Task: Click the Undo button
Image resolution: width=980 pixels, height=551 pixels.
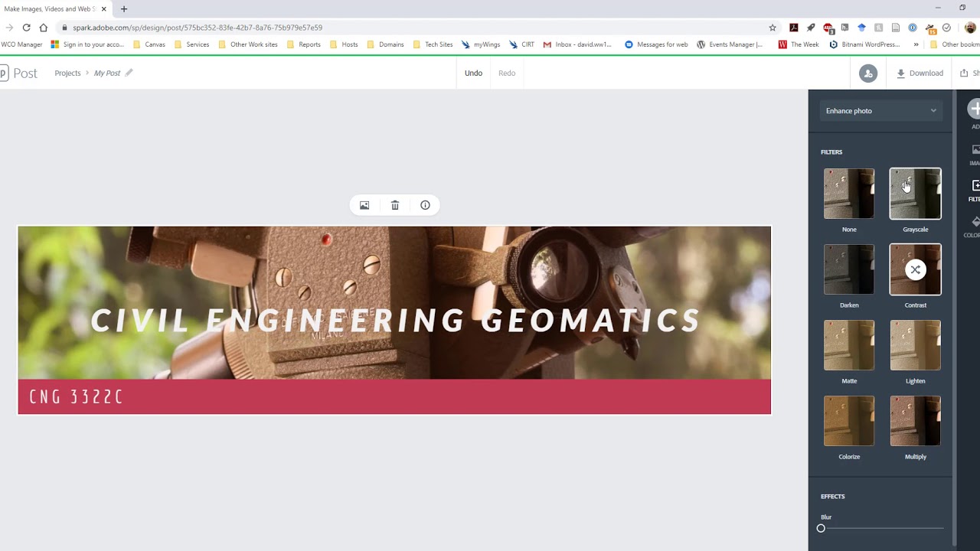Action: click(473, 73)
